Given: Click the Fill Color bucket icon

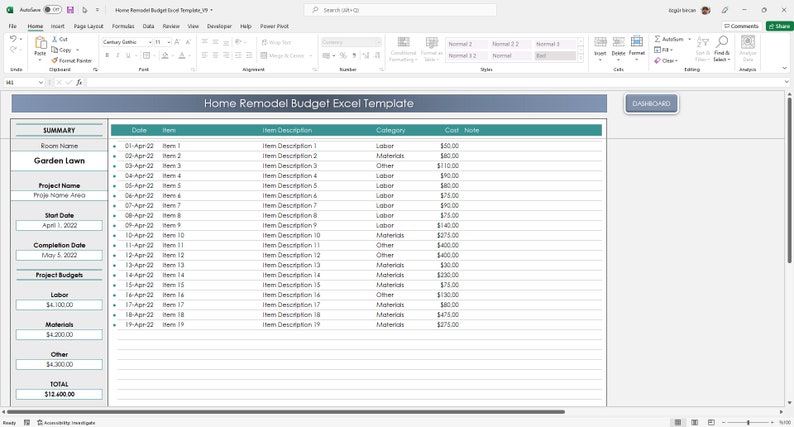Looking at the screenshot, I should 165,55.
